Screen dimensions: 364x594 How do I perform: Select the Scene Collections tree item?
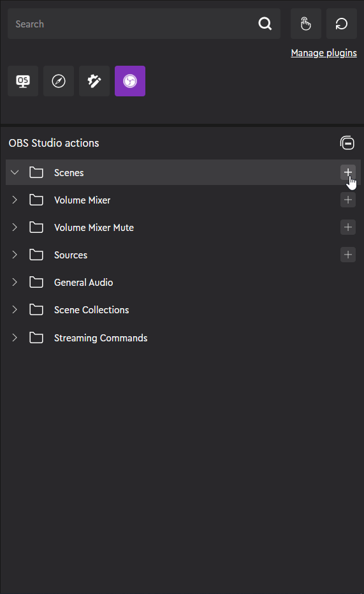[x=183, y=310]
